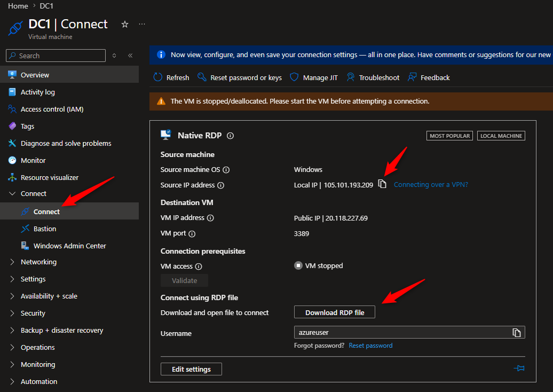This screenshot has width=553, height=392.
Task: Click the key icon for Reset password or keys
Action: 202,77
